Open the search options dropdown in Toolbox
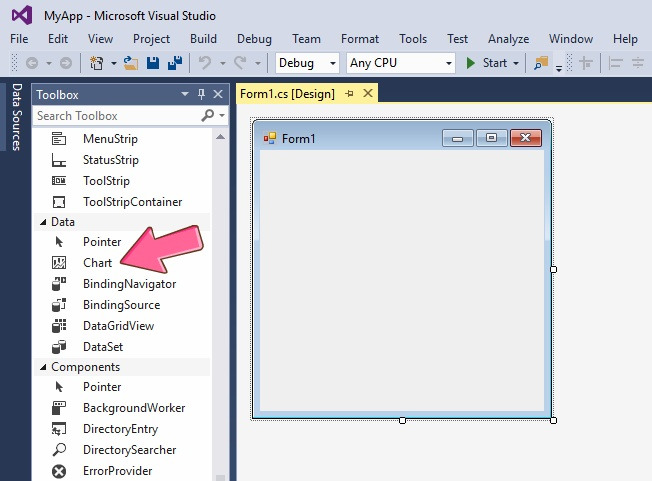The height and width of the screenshot is (481, 652). tap(222, 116)
